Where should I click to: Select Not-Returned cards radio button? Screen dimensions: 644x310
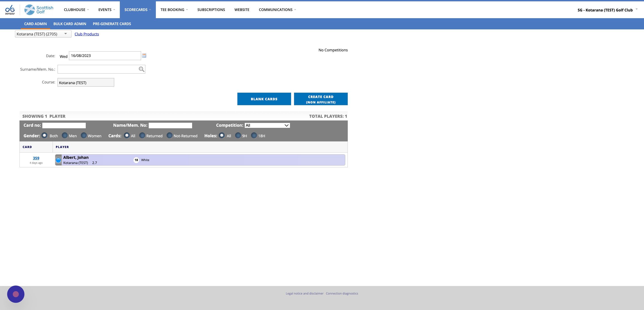[170, 135]
